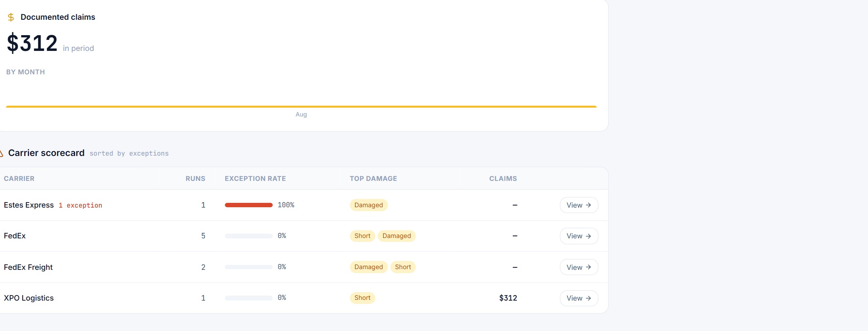Click the Short tag in FedEx Freight row
The width and height of the screenshot is (868, 331).
coord(403,267)
